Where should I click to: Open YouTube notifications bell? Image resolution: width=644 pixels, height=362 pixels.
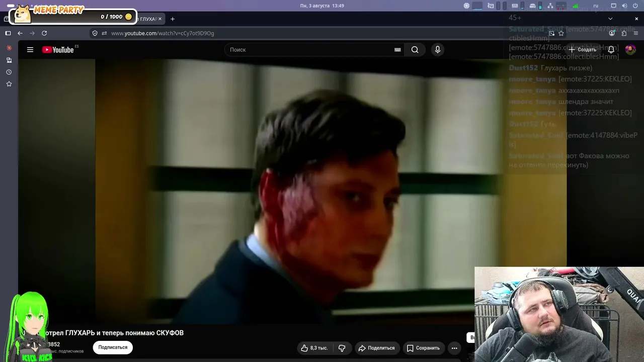(x=611, y=50)
